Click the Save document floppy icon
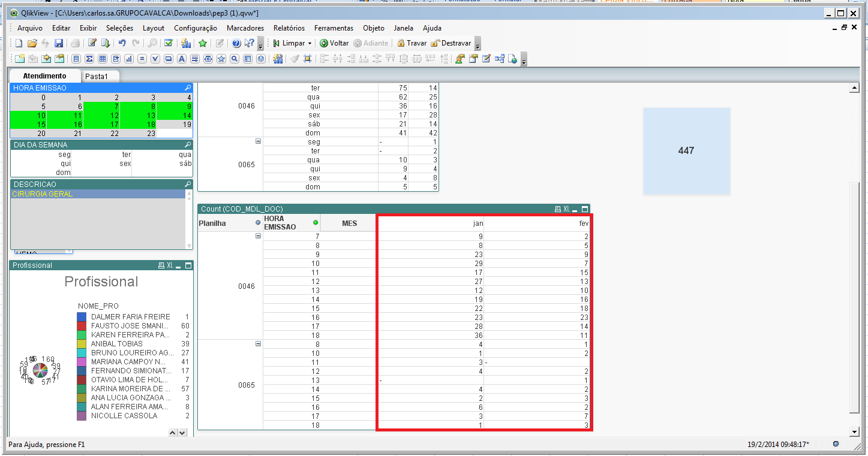This screenshot has width=868, height=456. 59,43
